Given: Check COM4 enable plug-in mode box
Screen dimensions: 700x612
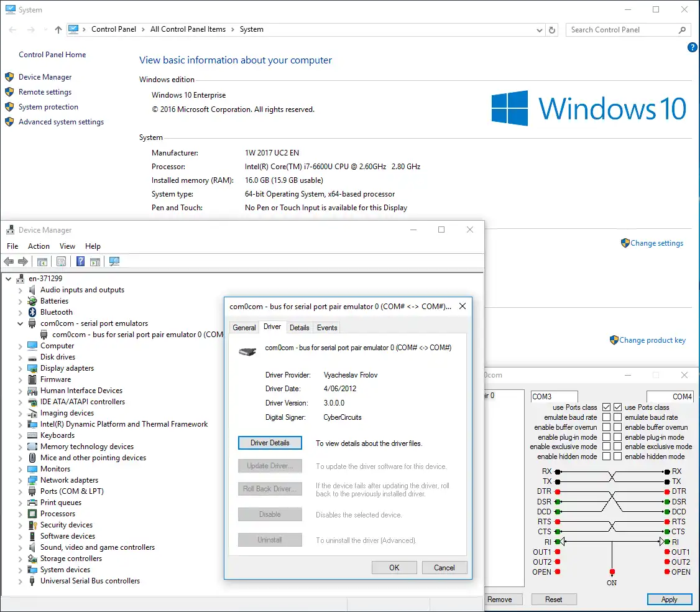Looking at the screenshot, I should click(x=617, y=437).
